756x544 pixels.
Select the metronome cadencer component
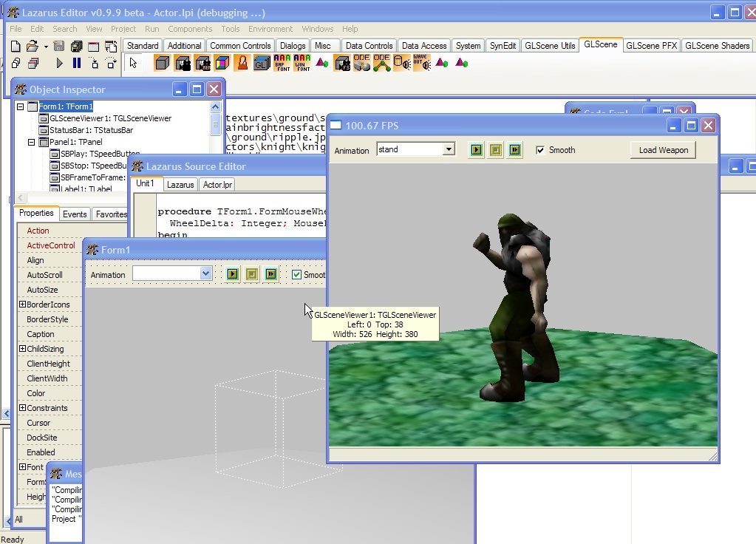click(x=242, y=63)
